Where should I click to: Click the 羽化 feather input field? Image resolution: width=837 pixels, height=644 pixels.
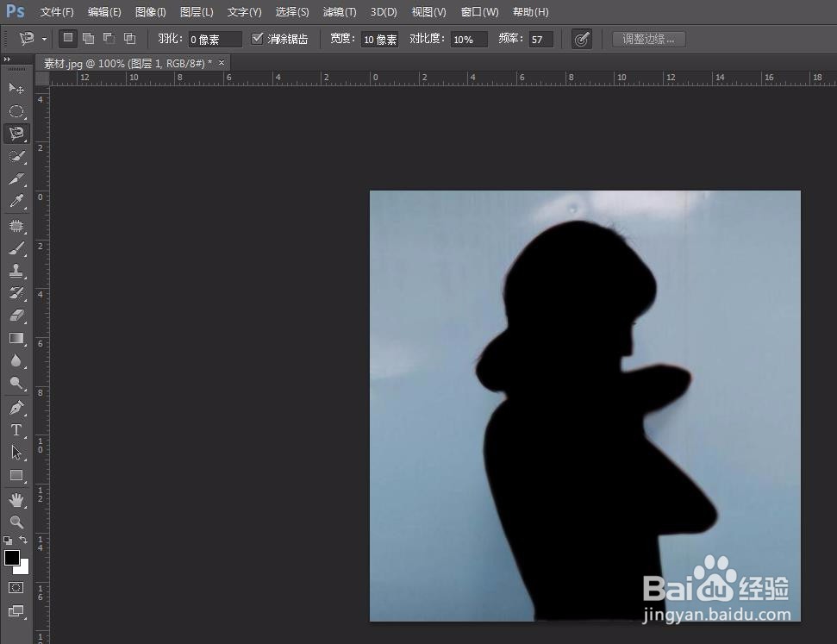(x=215, y=39)
